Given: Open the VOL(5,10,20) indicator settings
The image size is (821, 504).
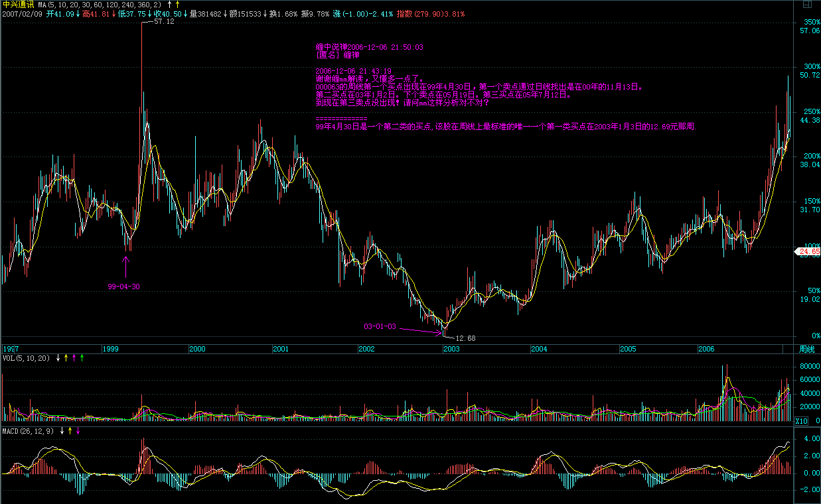Looking at the screenshot, I should tap(27, 358).
